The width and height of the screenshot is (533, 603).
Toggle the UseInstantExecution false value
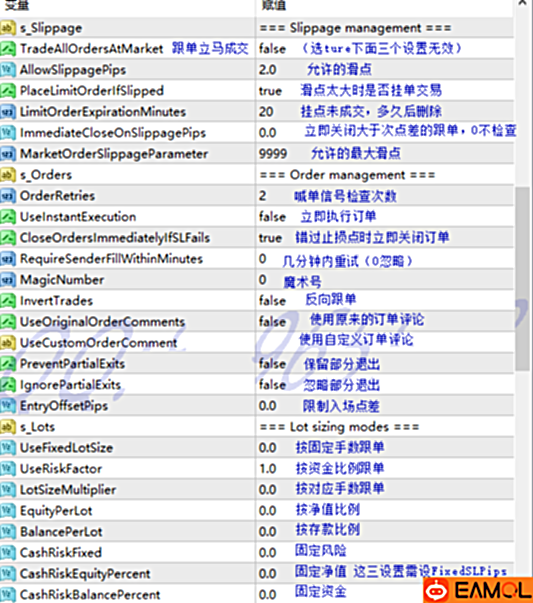(272, 217)
